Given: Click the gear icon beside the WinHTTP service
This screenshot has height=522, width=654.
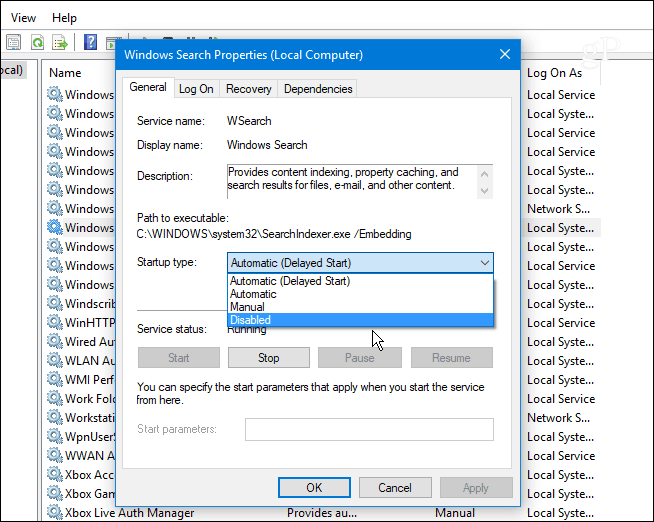Looking at the screenshot, I should (55, 322).
